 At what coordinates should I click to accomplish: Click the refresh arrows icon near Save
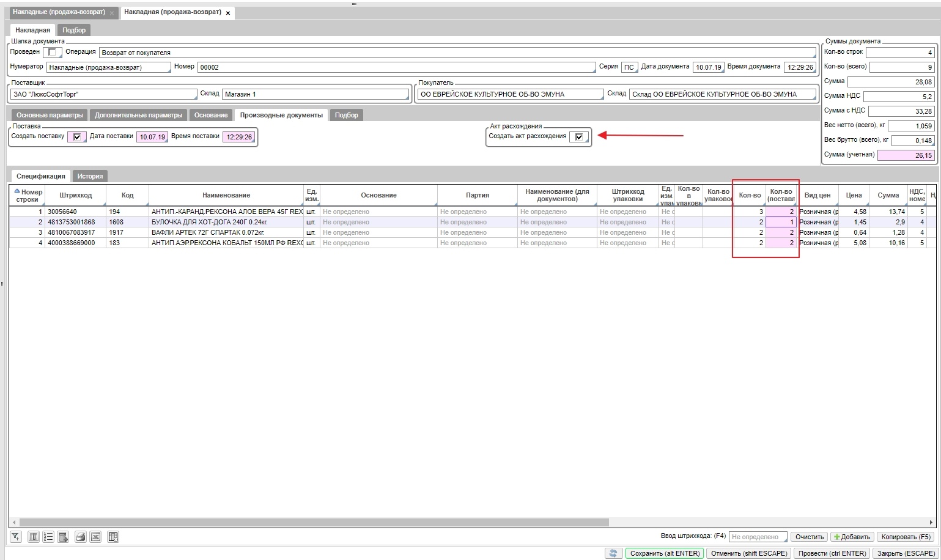[x=613, y=553]
